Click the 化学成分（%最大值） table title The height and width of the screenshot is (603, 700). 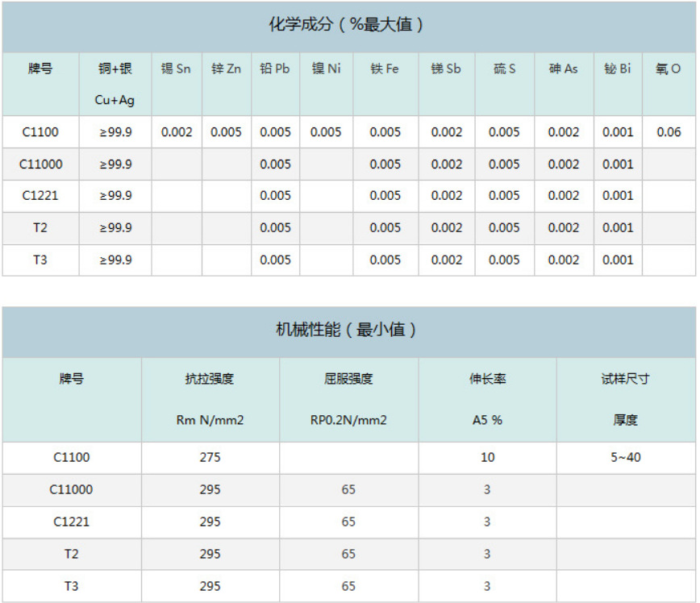pos(346,24)
